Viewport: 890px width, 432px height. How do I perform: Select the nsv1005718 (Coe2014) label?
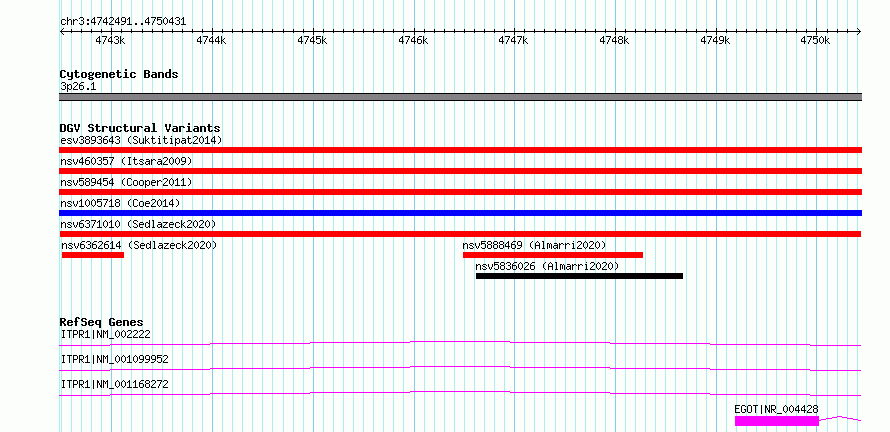pyautogui.click(x=120, y=203)
